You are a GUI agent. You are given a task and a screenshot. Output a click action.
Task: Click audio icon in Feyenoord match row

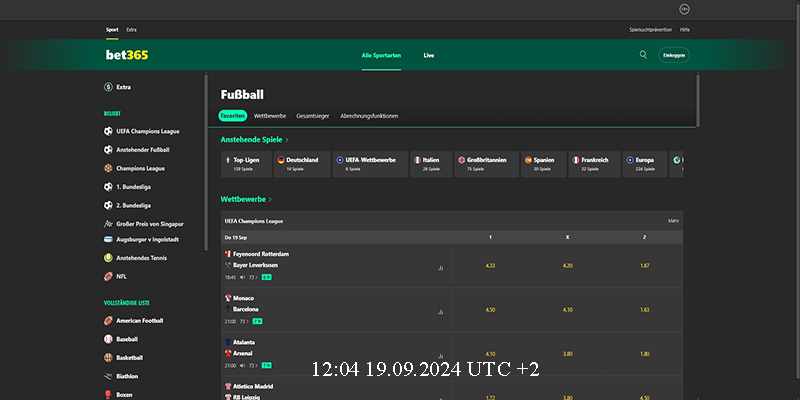[x=242, y=278]
